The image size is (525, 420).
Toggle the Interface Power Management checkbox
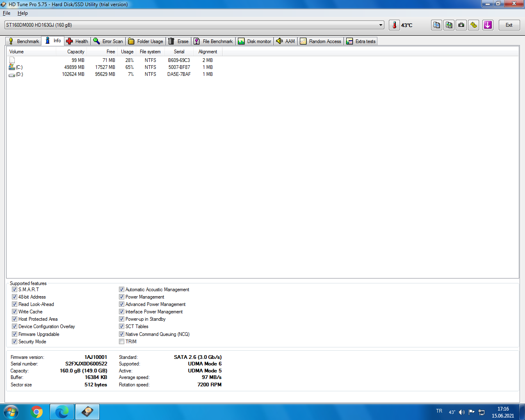click(121, 312)
